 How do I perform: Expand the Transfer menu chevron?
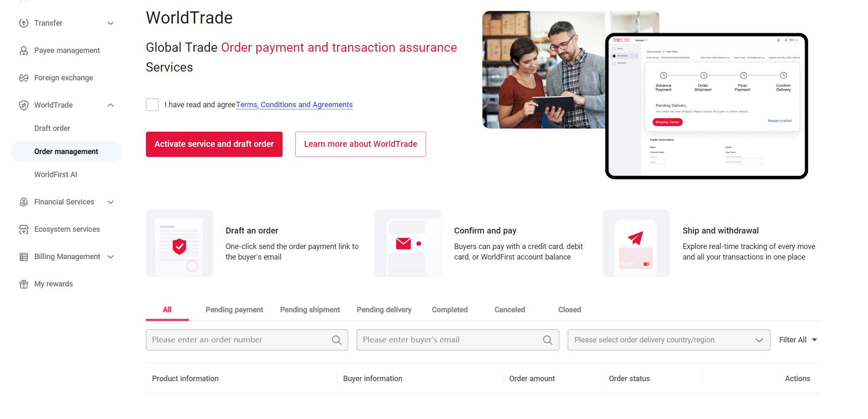tap(111, 23)
